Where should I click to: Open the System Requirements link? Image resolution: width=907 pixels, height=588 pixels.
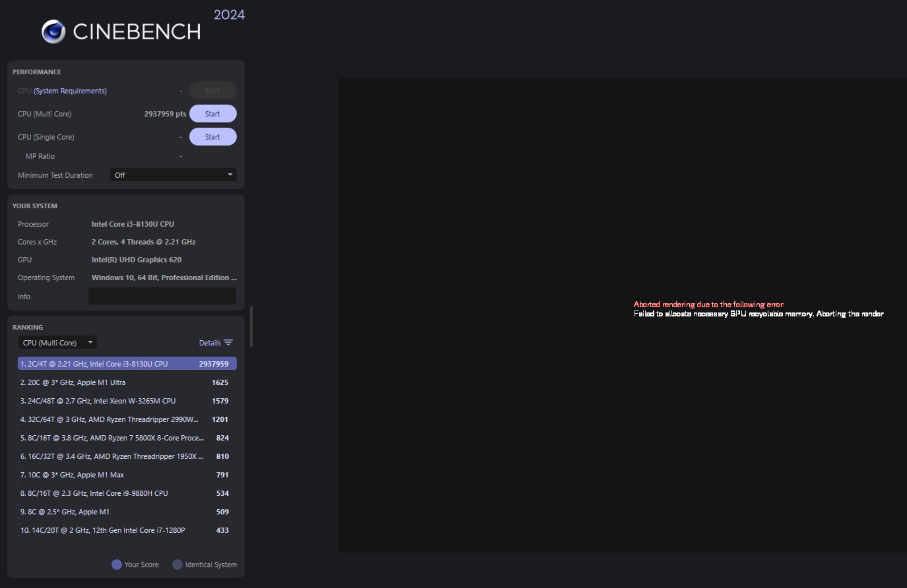point(70,91)
